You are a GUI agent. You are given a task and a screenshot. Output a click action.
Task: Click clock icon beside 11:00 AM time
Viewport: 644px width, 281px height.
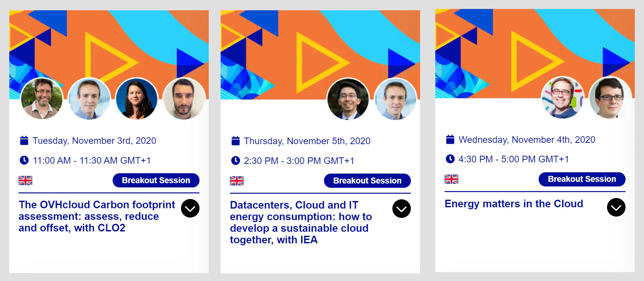(24, 160)
